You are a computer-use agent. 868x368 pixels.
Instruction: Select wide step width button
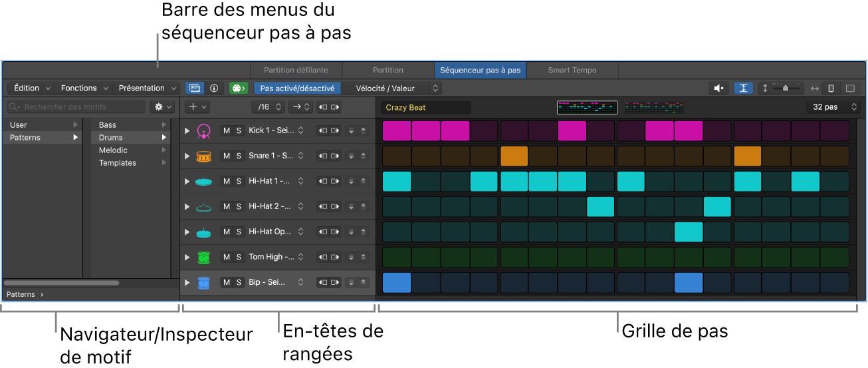point(849,88)
